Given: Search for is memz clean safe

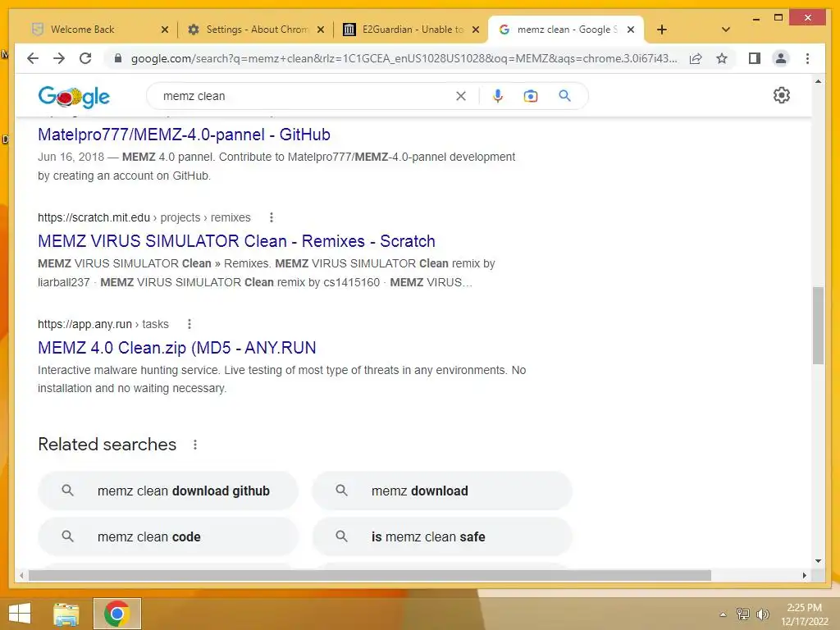Looking at the screenshot, I should point(442,536).
